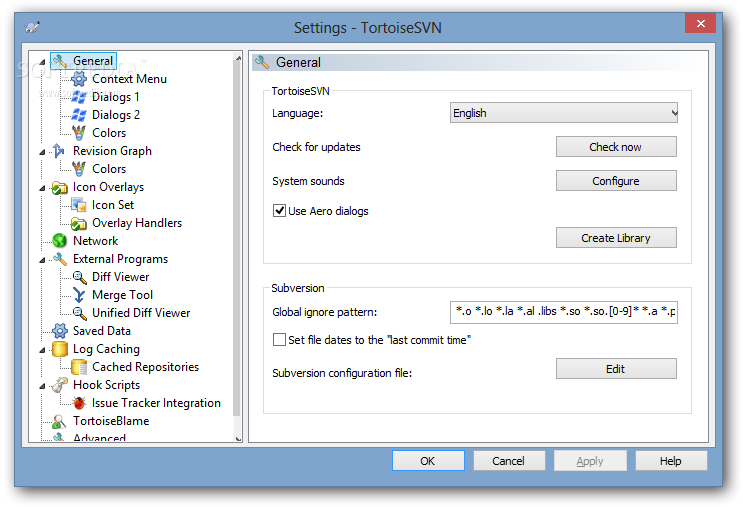Screen dimensions: 743x507
Task: Enable Set file dates to last commit time
Action: pyautogui.click(x=280, y=340)
